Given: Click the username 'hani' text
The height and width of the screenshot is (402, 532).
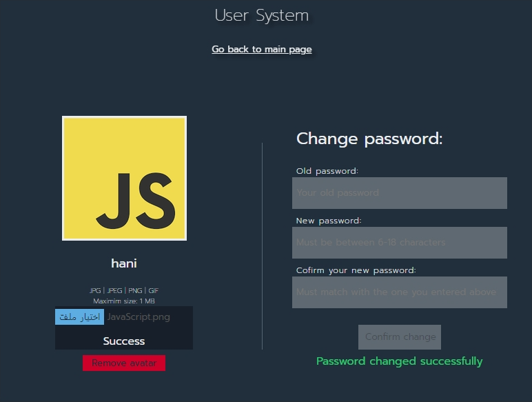Looking at the screenshot, I should click(124, 263).
